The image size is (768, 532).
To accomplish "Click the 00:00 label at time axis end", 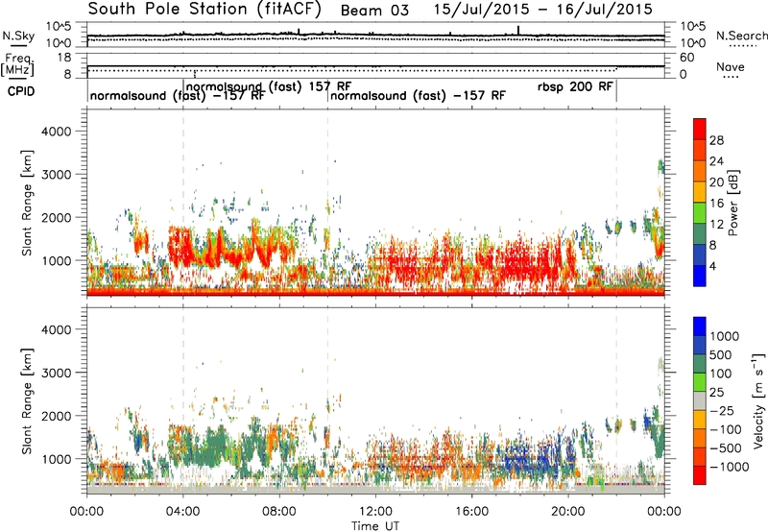I will pyautogui.click(x=663, y=512).
